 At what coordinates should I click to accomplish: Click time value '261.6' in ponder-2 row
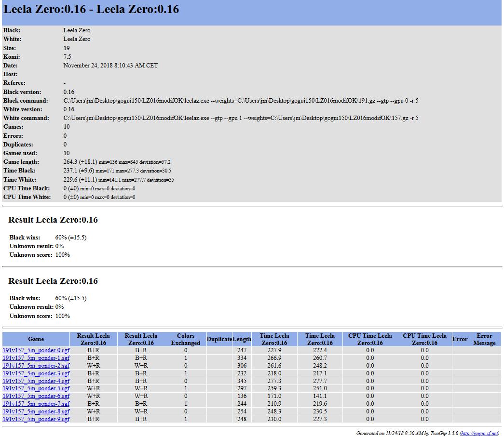tap(274, 366)
